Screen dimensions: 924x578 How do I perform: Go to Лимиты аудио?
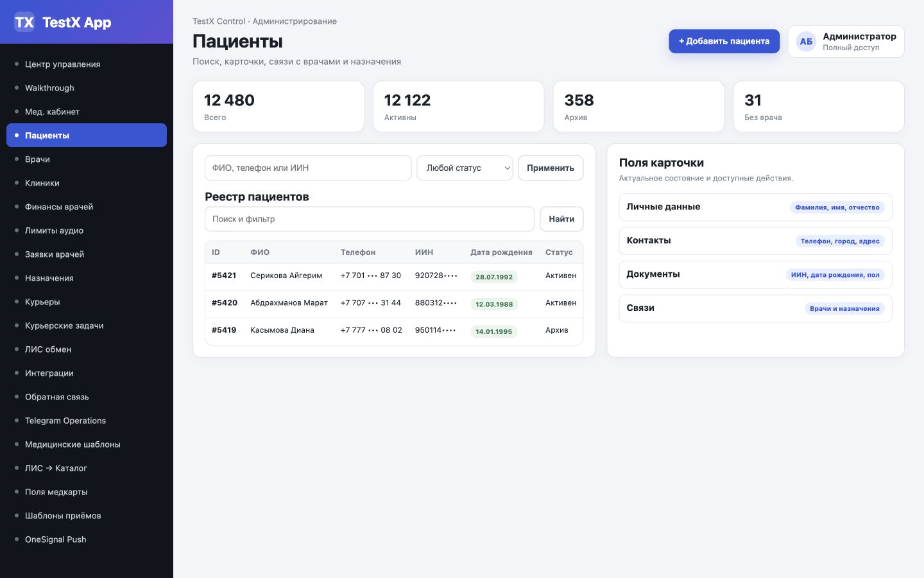tap(87, 231)
